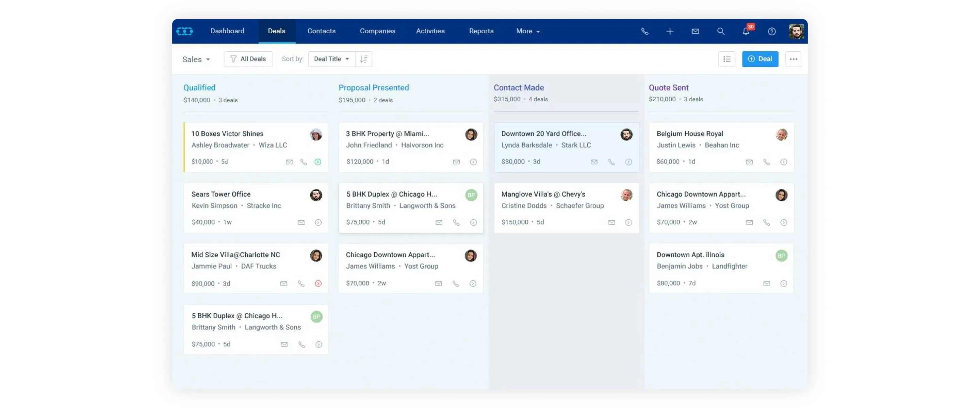980x408 pixels.
Task: Click the All Deals filter button
Action: 248,59
